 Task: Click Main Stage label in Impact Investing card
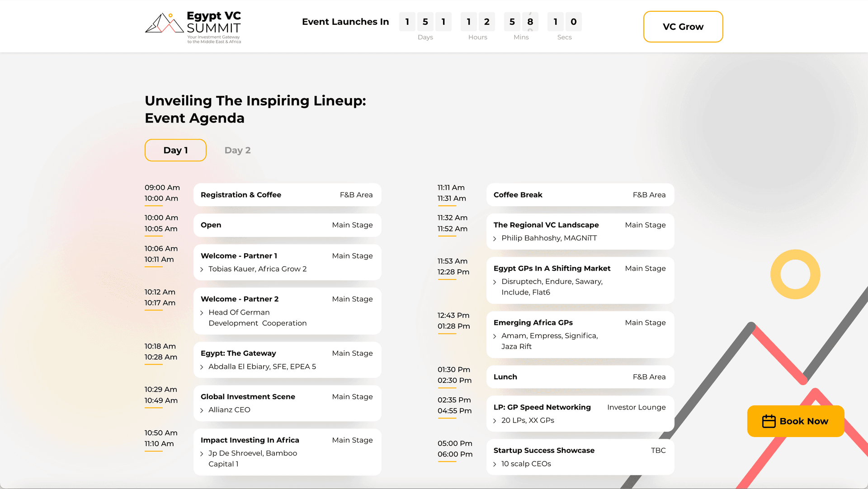[352, 440]
